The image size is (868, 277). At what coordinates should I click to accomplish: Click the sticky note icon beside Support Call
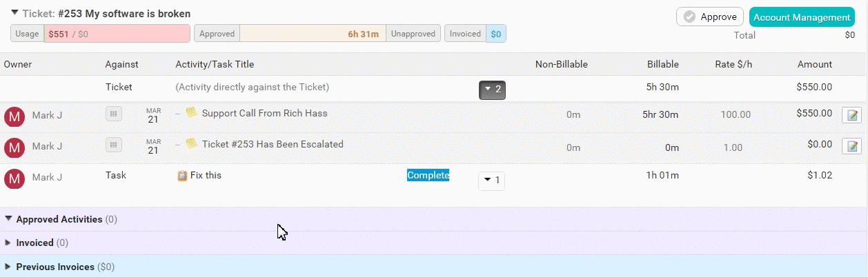click(191, 112)
